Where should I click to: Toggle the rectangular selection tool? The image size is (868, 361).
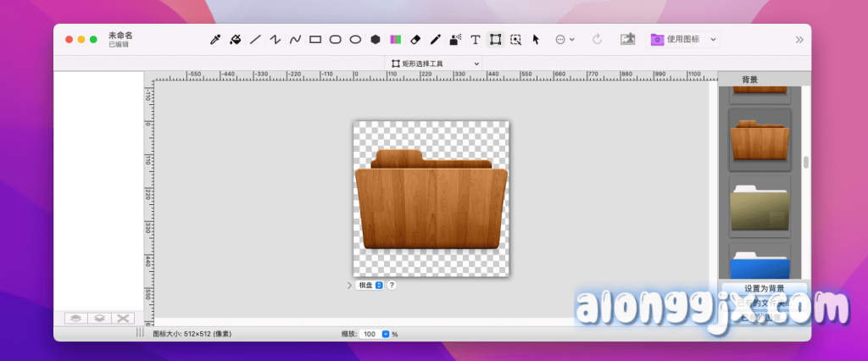(x=496, y=39)
